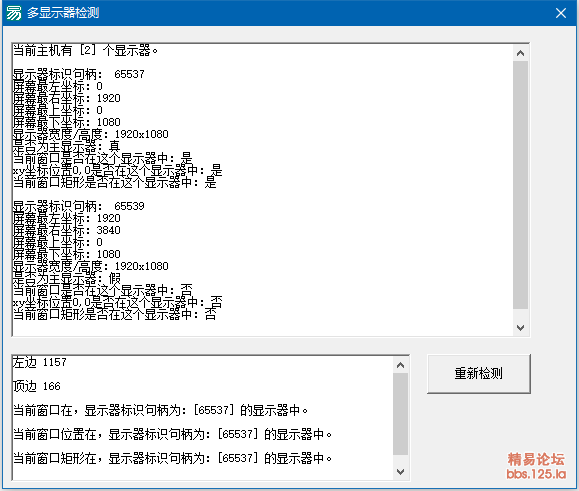Click the line 是否为主显示器: 假

point(67,278)
